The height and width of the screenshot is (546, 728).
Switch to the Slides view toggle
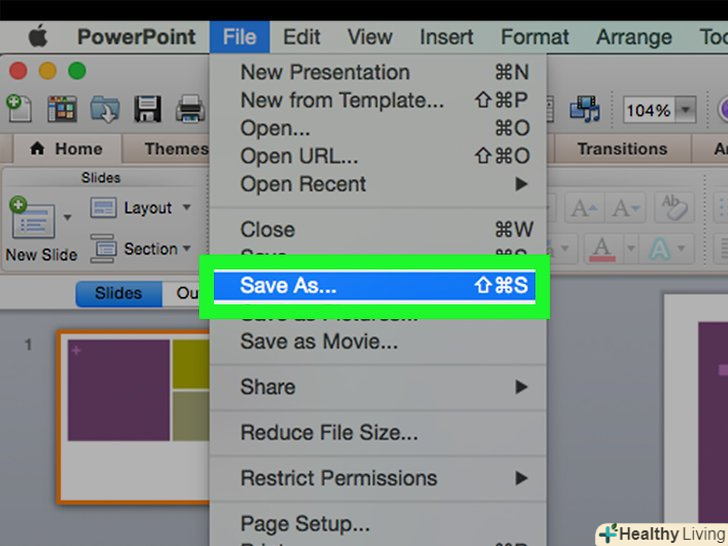click(118, 293)
